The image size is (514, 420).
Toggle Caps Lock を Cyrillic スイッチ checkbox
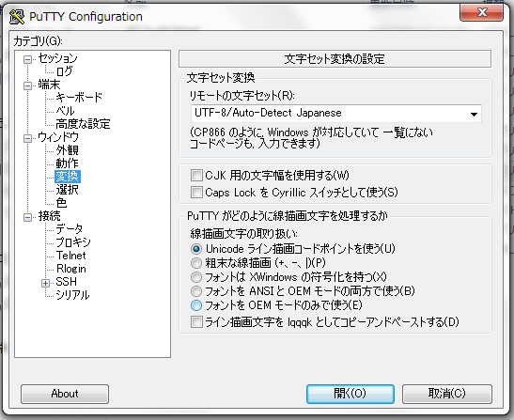tap(196, 192)
